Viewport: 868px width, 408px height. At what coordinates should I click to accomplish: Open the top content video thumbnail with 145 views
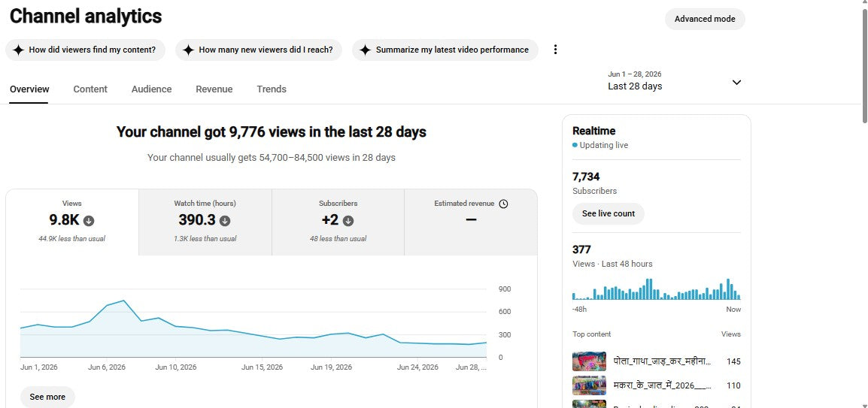[x=589, y=361]
